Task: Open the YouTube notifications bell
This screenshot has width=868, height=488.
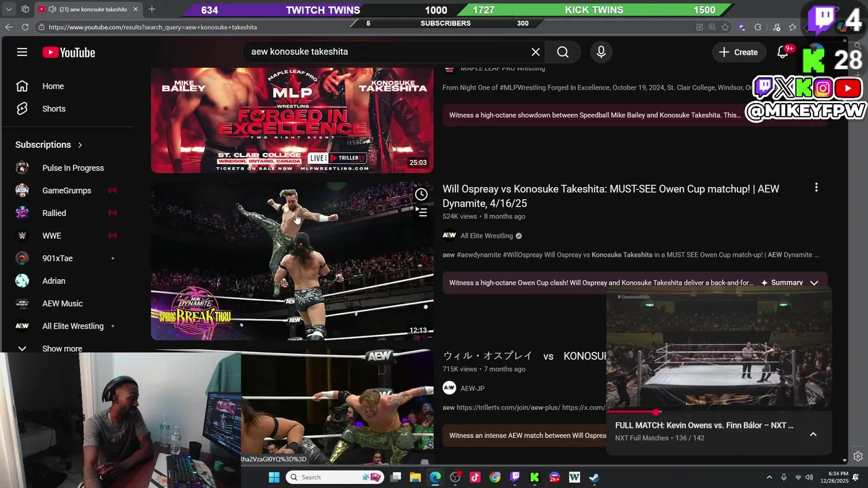Action: point(783,52)
